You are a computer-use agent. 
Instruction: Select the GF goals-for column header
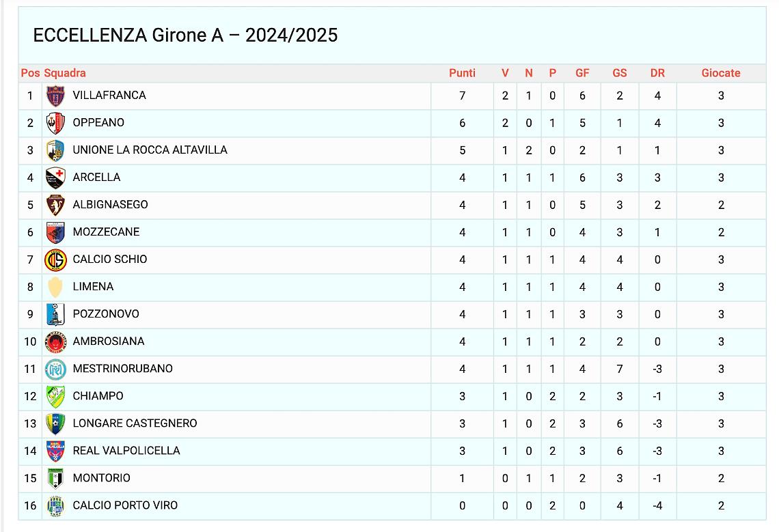coord(582,73)
